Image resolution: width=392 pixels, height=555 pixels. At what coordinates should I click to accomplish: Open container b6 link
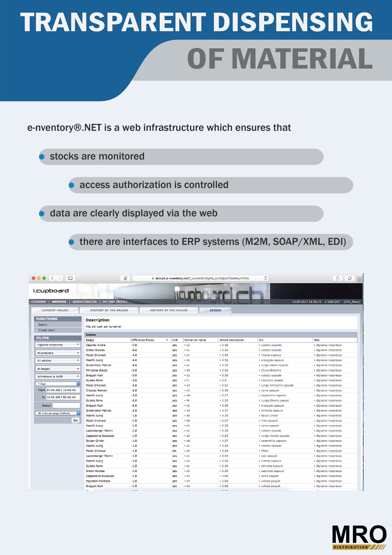pos(188,421)
